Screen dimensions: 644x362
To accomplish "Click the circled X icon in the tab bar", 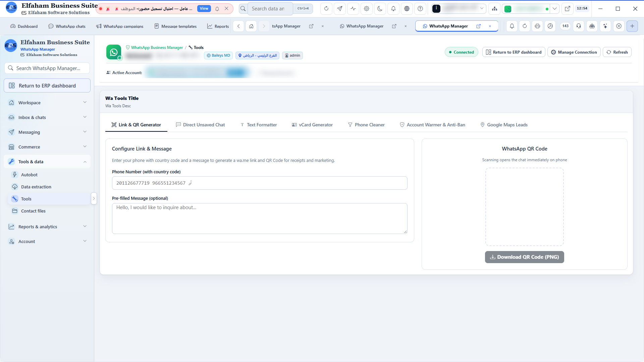I will pos(619,26).
